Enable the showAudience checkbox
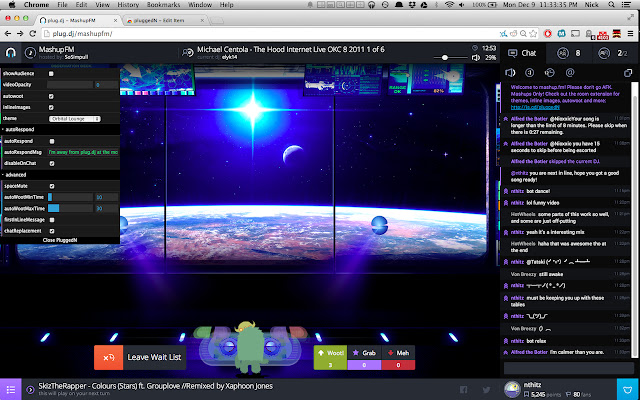 click(52, 74)
